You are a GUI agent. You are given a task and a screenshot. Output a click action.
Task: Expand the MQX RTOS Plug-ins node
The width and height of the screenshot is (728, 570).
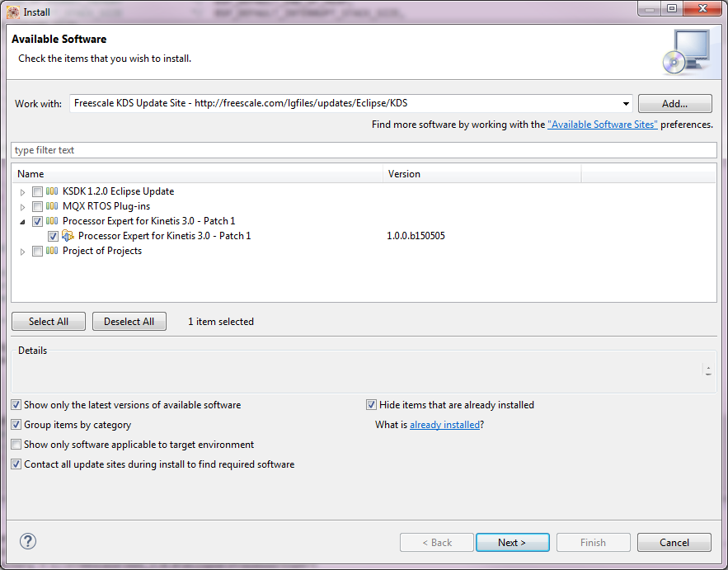[22, 207]
